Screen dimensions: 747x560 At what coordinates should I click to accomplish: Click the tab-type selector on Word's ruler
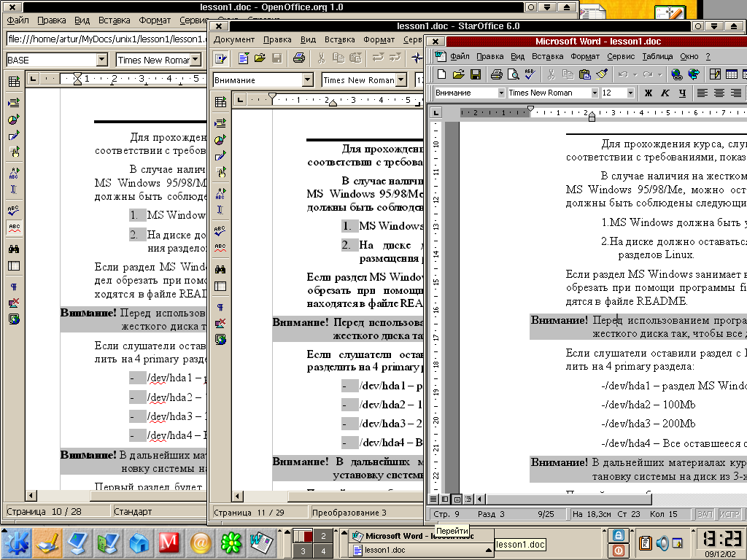click(436, 112)
